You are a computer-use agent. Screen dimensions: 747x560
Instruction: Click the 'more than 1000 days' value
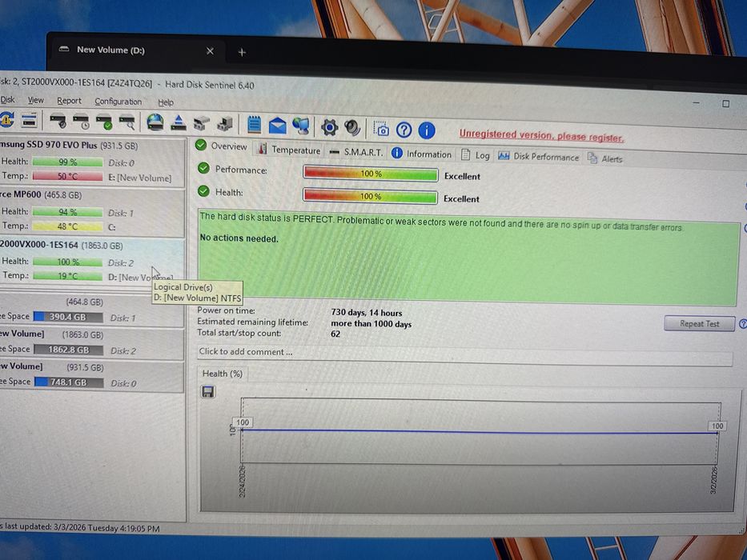(371, 324)
